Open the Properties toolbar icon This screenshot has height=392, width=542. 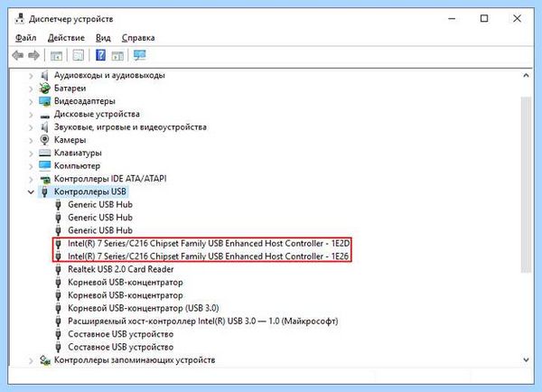pyautogui.click(x=78, y=55)
